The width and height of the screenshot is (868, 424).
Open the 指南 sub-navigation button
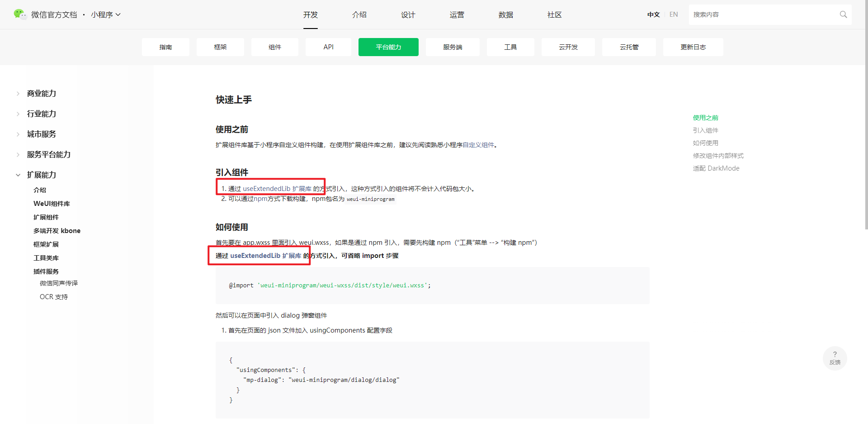click(x=165, y=47)
